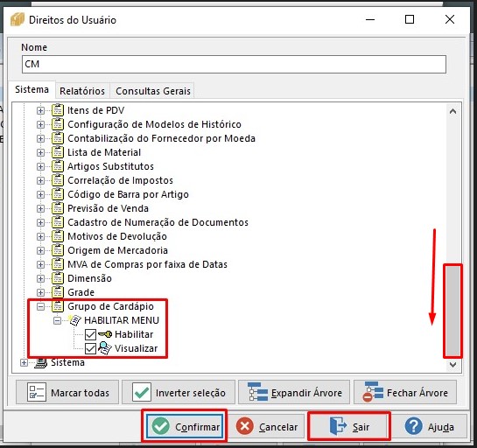Select the MVA de Compras por faixa de Datas text
477x448 pixels.
147,264
